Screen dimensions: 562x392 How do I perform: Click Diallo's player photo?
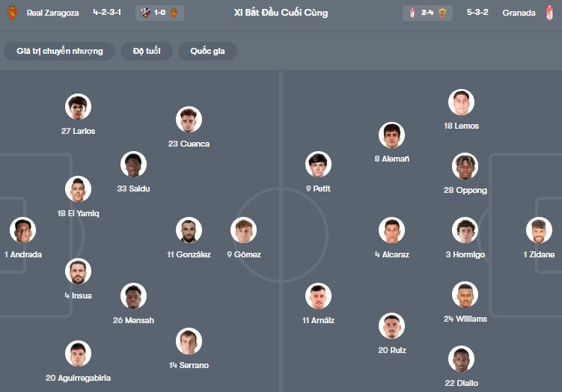click(461, 359)
